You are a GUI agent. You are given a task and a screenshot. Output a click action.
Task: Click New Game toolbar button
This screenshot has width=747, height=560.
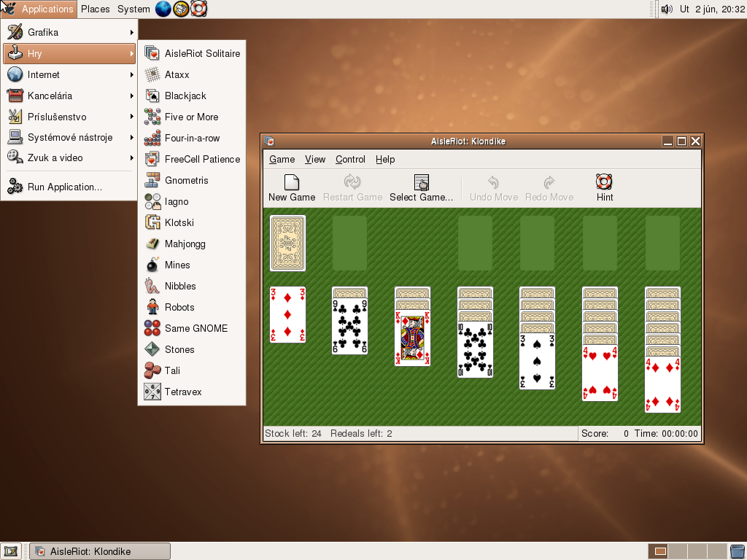292,188
